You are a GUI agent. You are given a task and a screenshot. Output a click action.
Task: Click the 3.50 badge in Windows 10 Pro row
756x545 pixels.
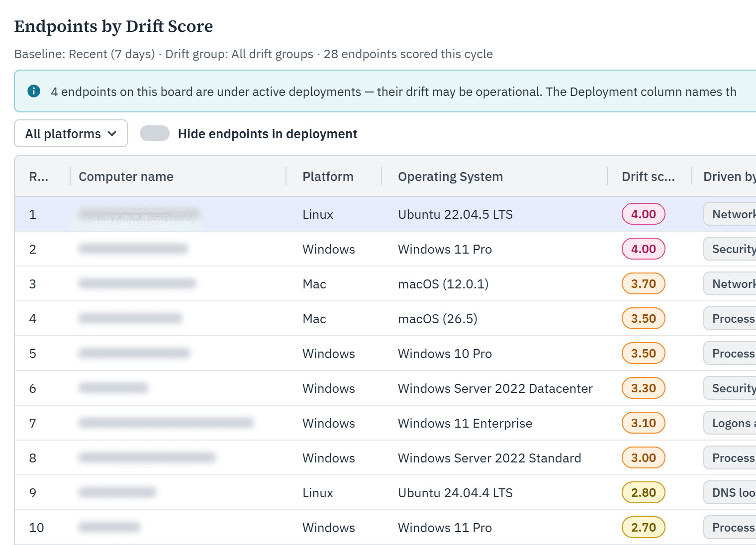(644, 353)
